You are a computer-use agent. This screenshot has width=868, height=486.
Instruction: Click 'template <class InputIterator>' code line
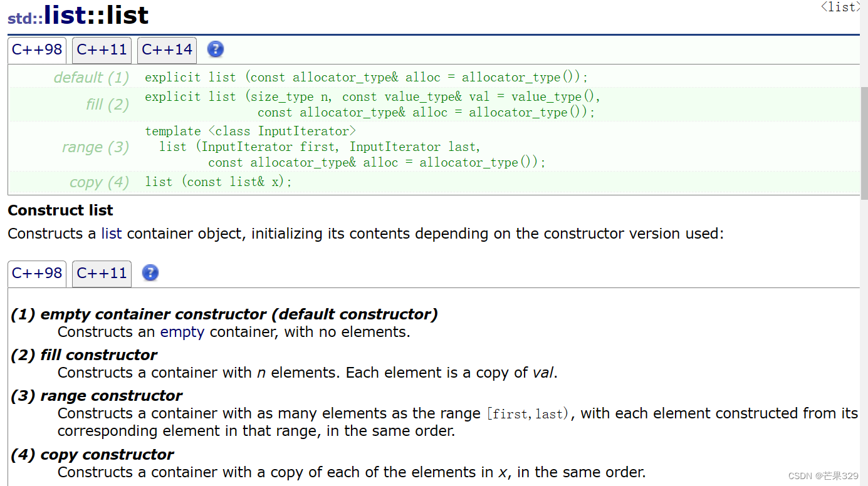(251, 131)
